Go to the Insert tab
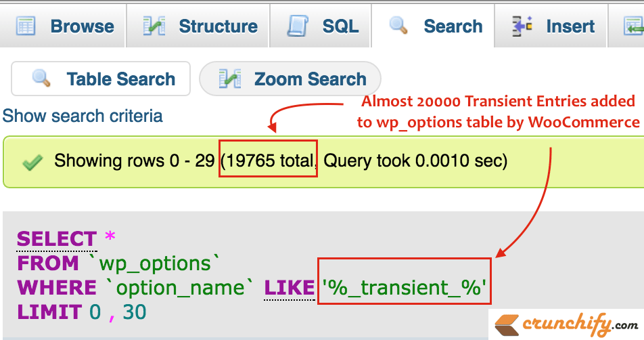This screenshot has height=340, width=644. tap(551, 26)
